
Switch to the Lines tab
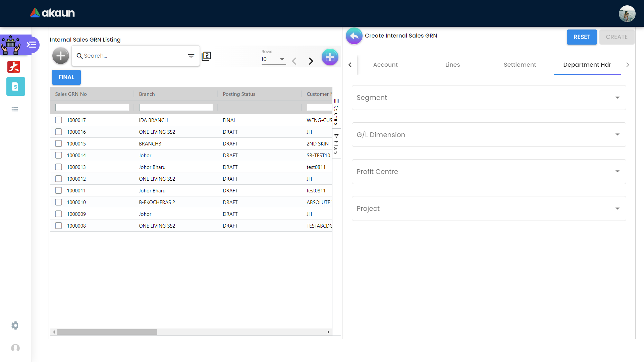click(x=452, y=65)
